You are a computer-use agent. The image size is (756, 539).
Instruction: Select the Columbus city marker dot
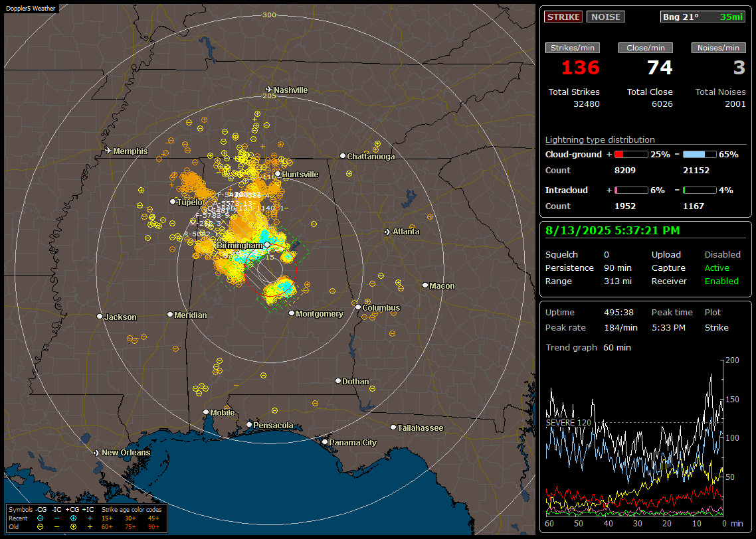tap(358, 307)
